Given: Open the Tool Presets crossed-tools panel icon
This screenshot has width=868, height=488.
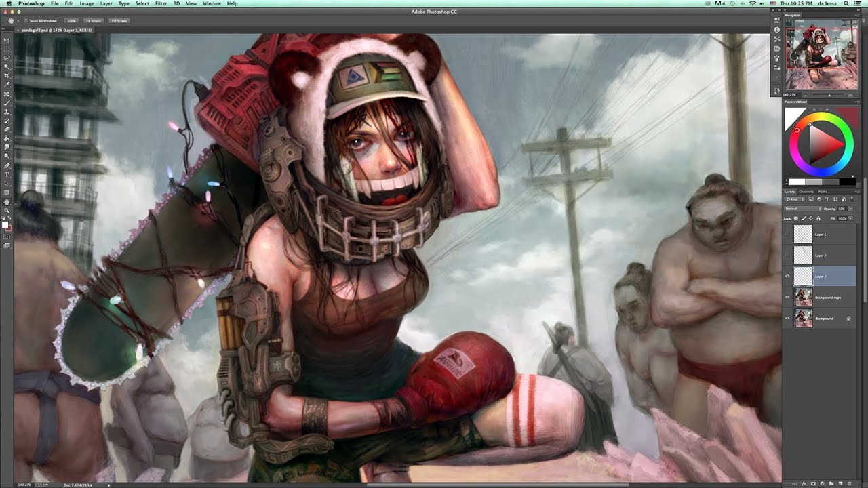Looking at the screenshot, I should click(777, 39).
